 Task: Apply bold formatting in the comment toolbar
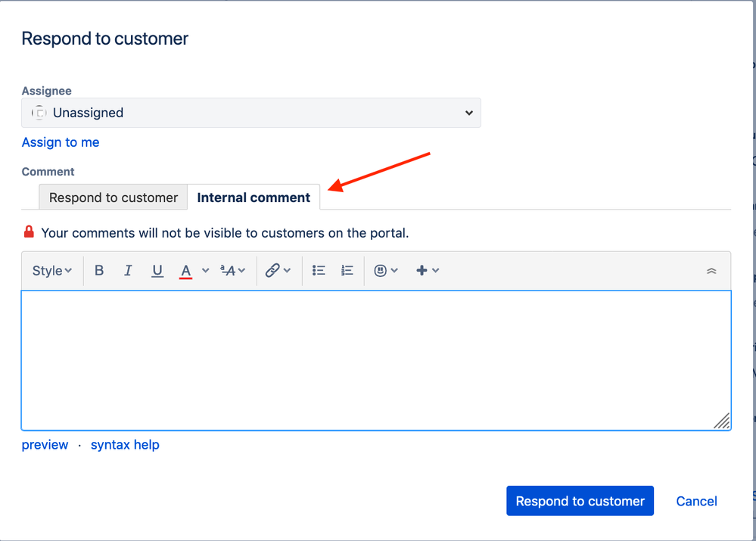pos(99,271)
